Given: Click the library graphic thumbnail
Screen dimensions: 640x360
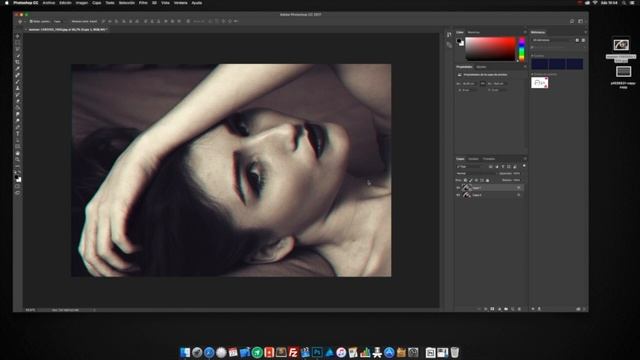Looking at the screenshot, I should (540, 82).
